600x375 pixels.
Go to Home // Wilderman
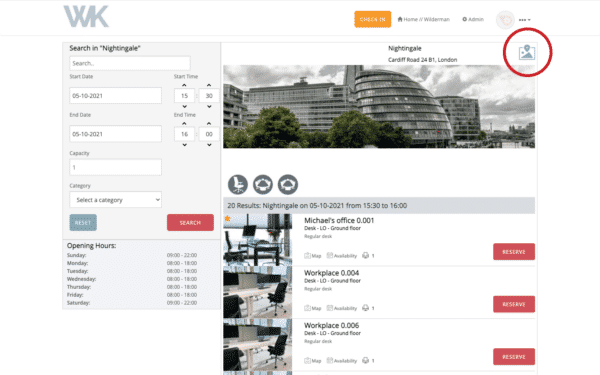(424, 19)
